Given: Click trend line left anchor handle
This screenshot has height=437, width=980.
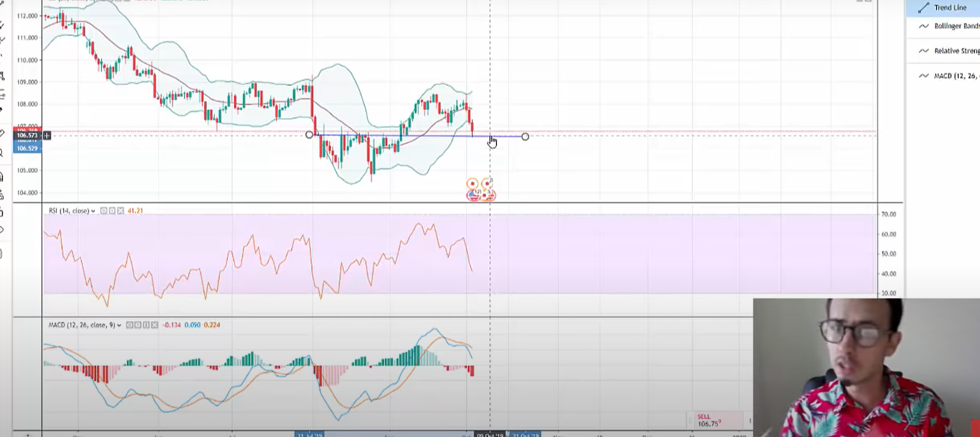Looking at the screenshot, I should click(309, 135).
